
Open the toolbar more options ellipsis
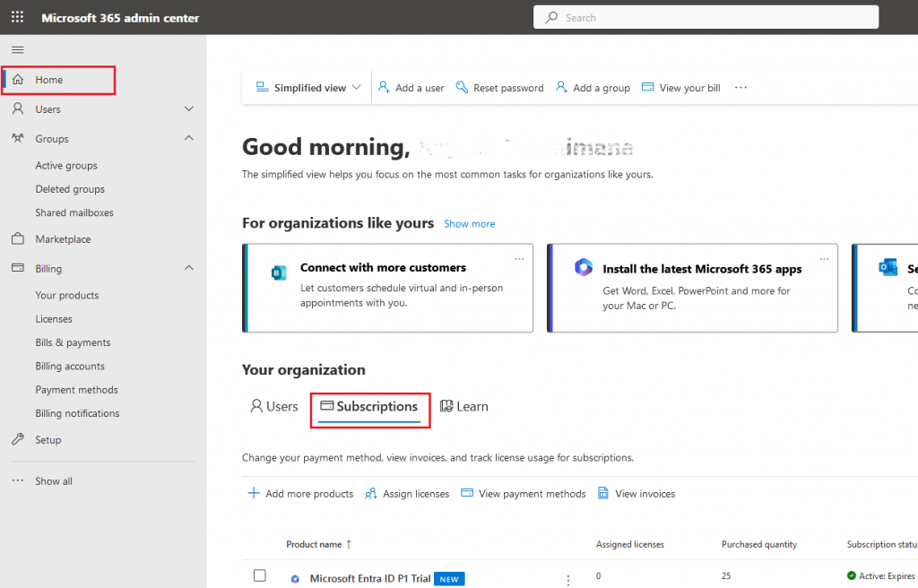740,88
